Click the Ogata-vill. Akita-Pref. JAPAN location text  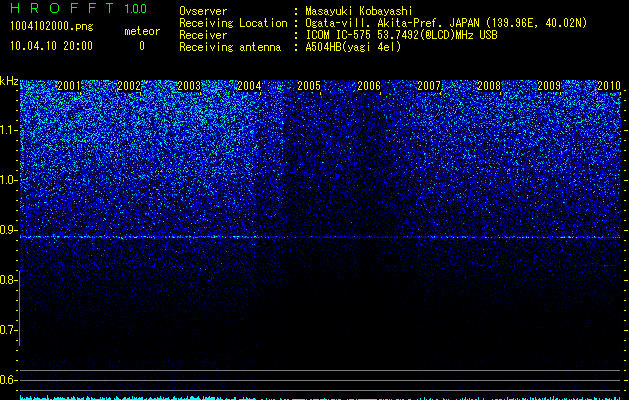[x=446, y=23]
